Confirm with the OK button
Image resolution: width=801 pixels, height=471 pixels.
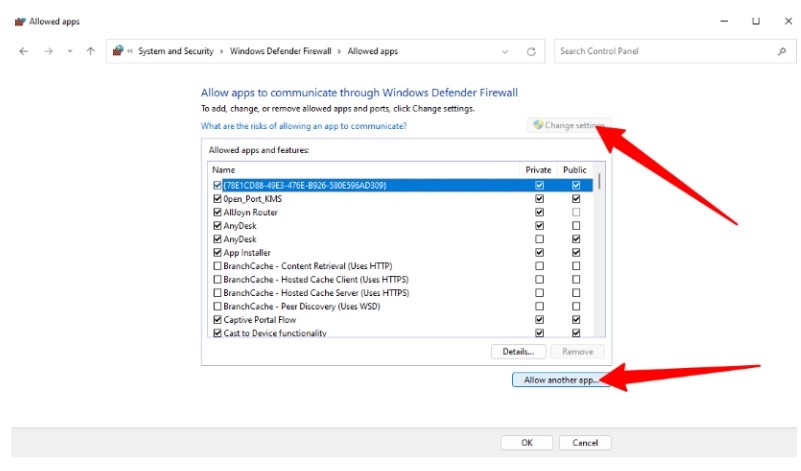pos(527,442)
